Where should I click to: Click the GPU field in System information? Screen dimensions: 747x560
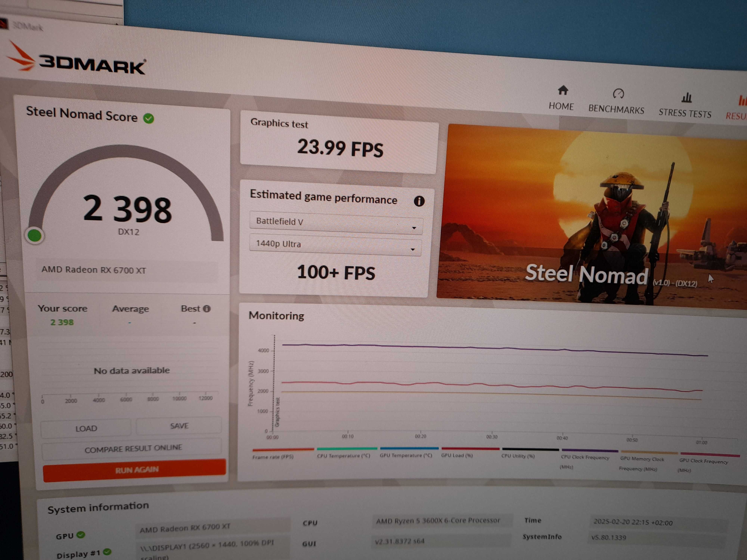click(x=213, y=528)
